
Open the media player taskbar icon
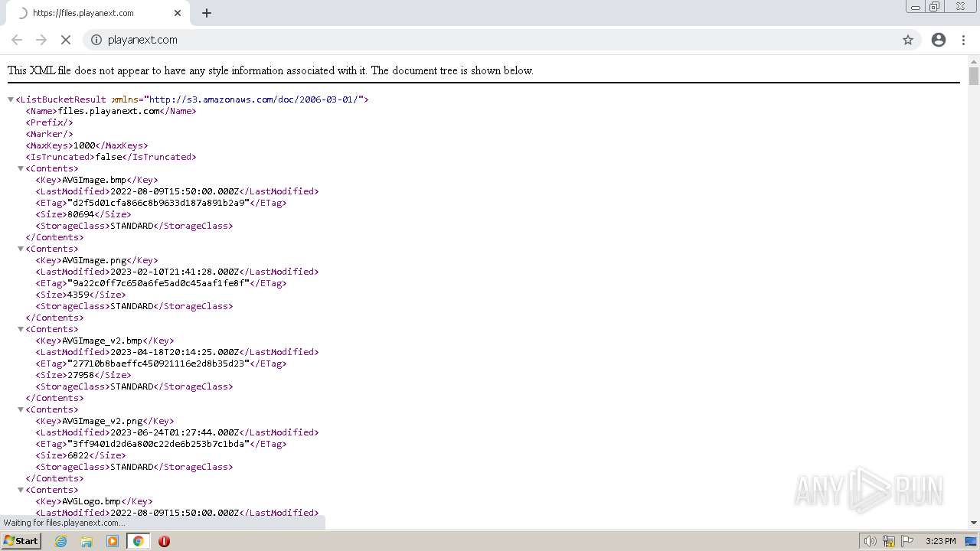(x=113, y=541)
